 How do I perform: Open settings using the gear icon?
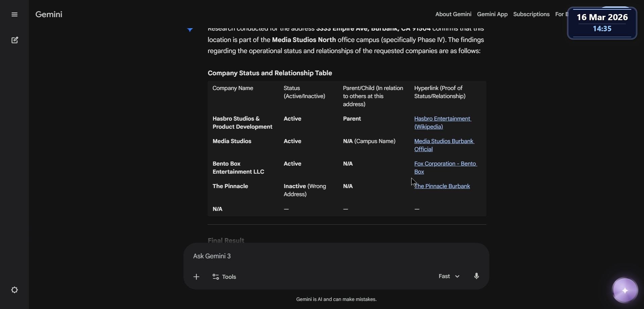14,290
